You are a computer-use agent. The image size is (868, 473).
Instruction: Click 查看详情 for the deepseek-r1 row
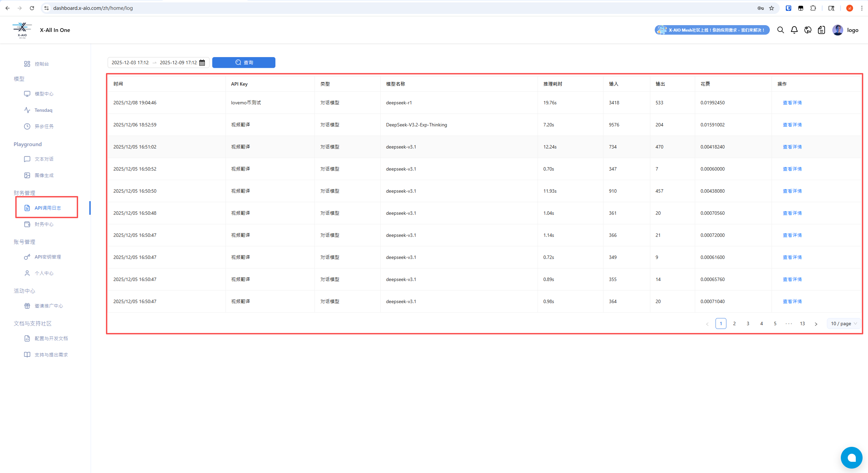coord(792,103)
